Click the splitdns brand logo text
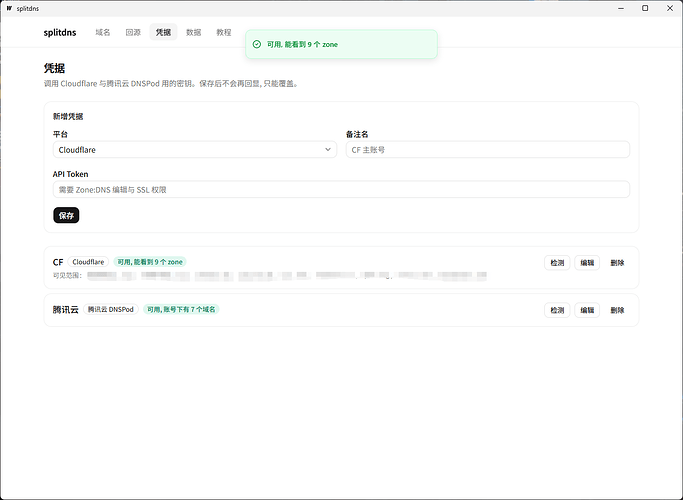The image size is (683, 500). 60,32
